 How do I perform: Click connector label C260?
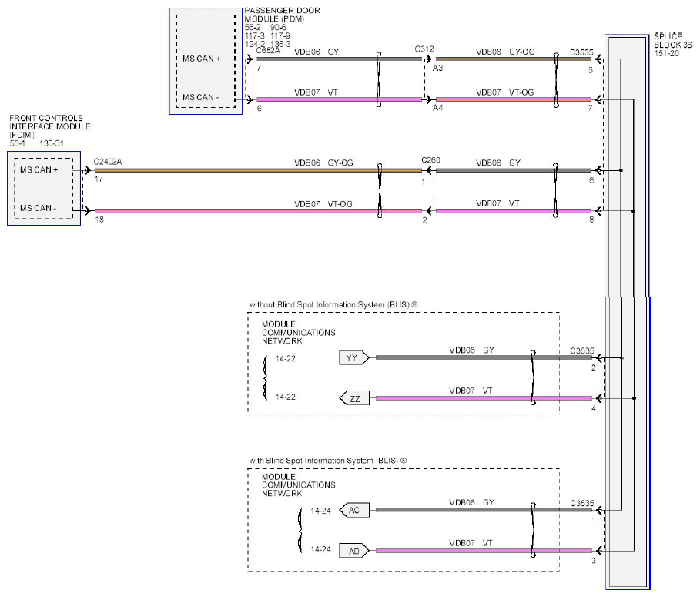coord(430,160)
